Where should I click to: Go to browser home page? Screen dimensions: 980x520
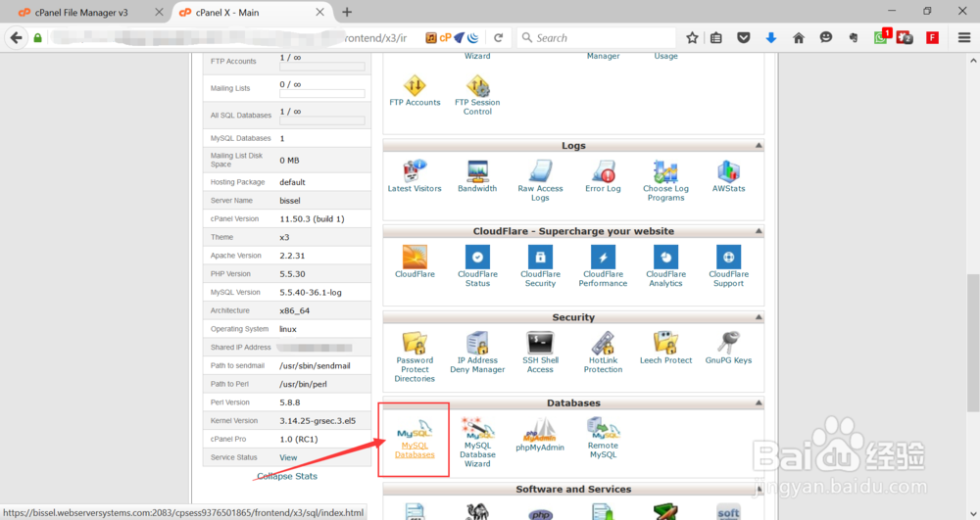(x=798, y=38)
